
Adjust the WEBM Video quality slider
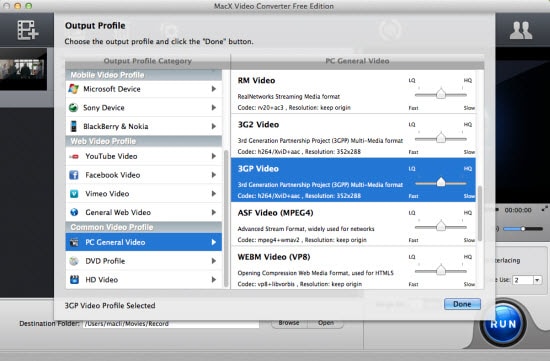tap(441, 270)
